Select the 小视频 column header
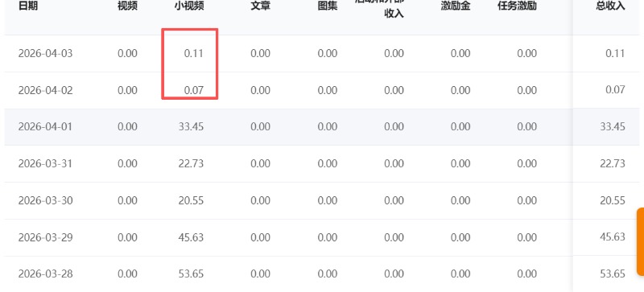The width and height of the screenshot is (644, 292). pyautogui.click(x=189, y=6)
